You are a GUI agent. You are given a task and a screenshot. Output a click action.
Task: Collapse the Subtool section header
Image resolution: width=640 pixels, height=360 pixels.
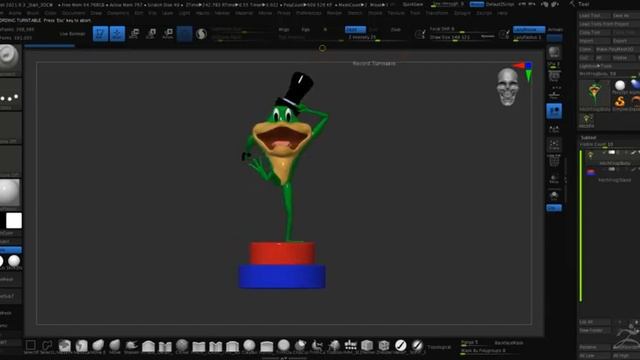click(x=589, y=138)
